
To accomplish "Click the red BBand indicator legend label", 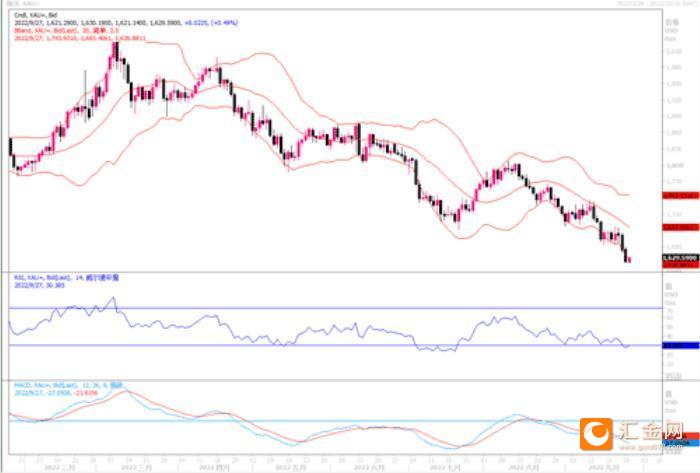I will point(67,30).
